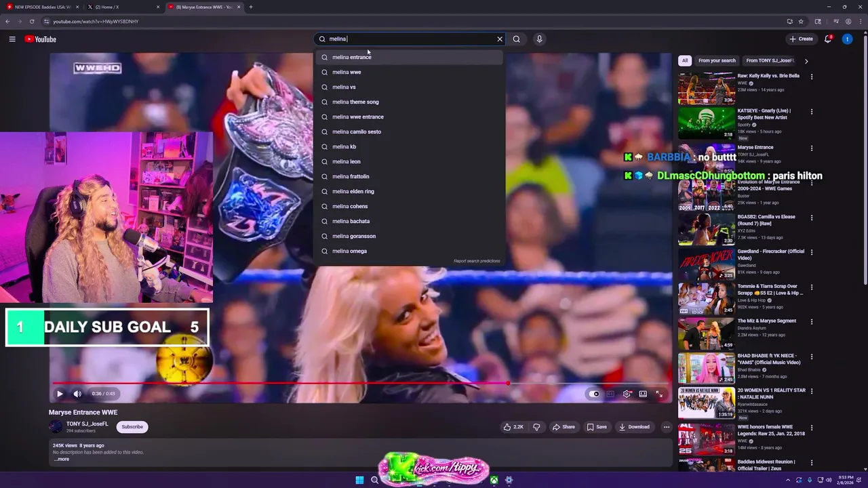Screen dimensions: 868x488
Task: Go to YouTube home via logo
Action: click(40, 39)
